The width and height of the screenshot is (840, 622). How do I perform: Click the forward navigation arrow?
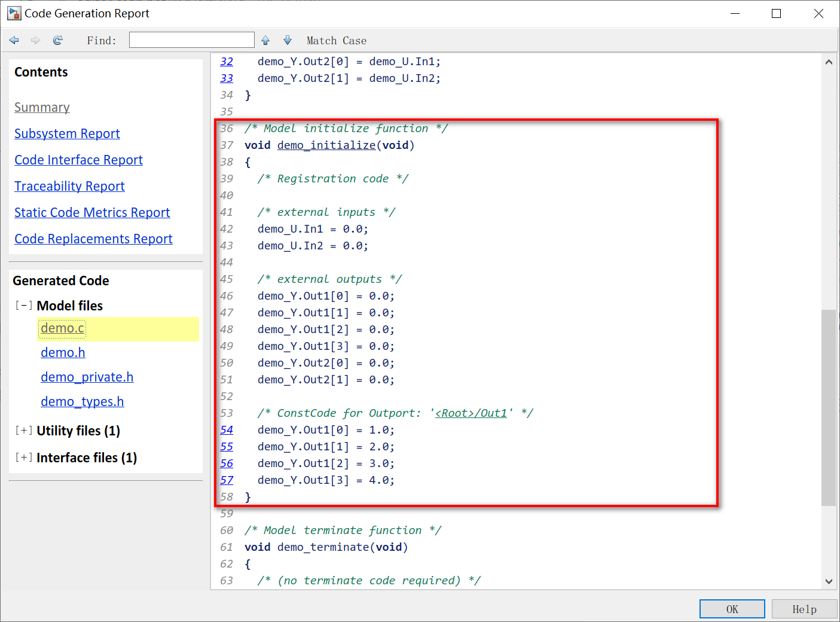tap(35, 40)
